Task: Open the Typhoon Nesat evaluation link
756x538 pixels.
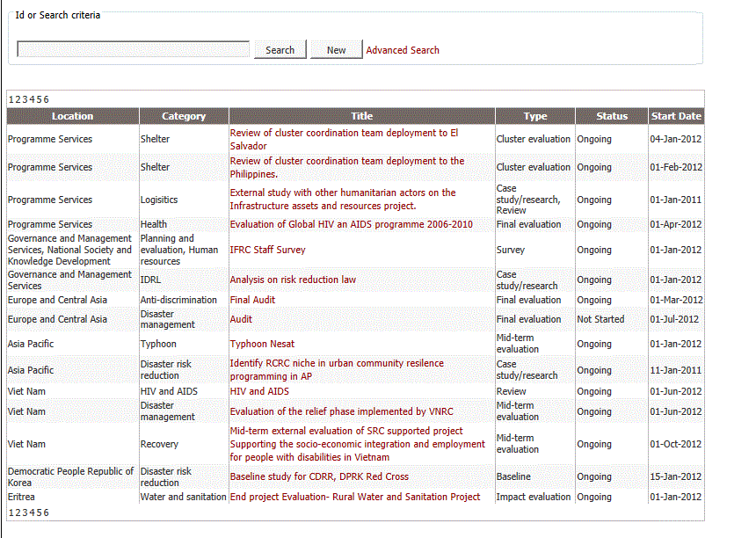Action: click(262, 344)
